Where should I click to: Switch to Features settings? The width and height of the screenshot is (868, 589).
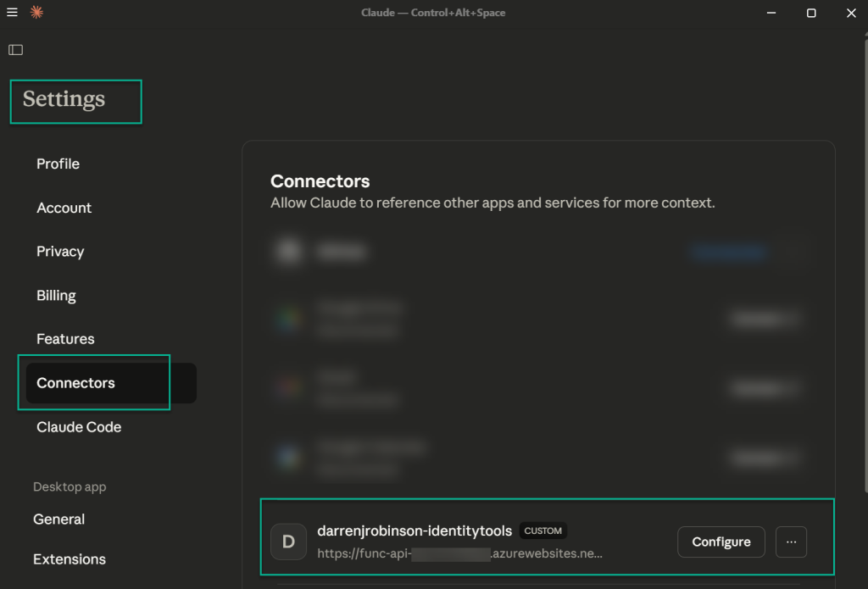(65, 339)
